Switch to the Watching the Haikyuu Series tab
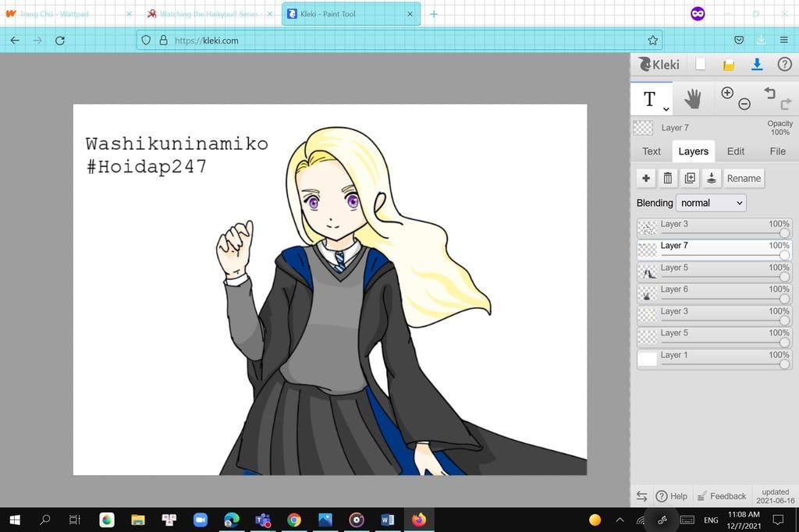 click(209, 14)
